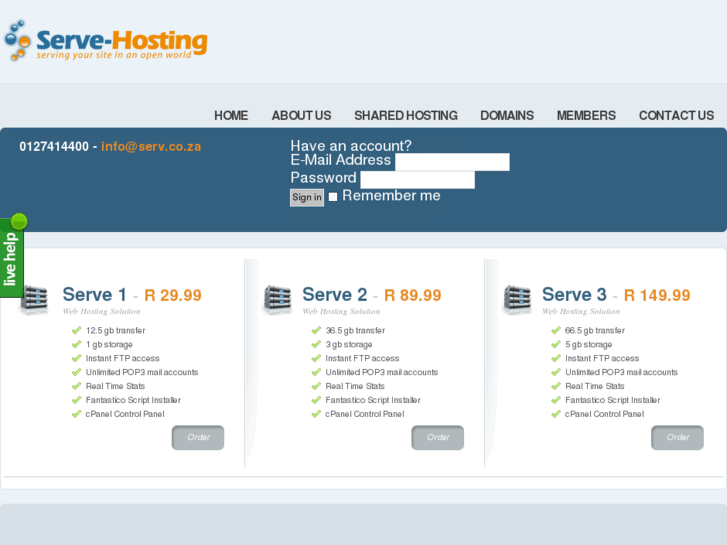Open SHARED HOSTING menu item
The width and height of the screenshot is (727, 545).
click(406, 115)
